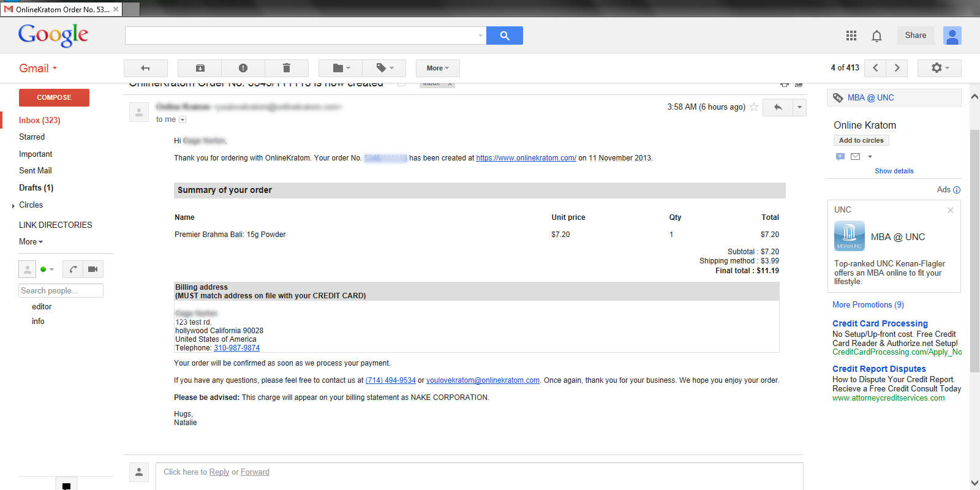Start a phone call from the chat panel
This screenshot has width=980, height=490.
[73, 269]
